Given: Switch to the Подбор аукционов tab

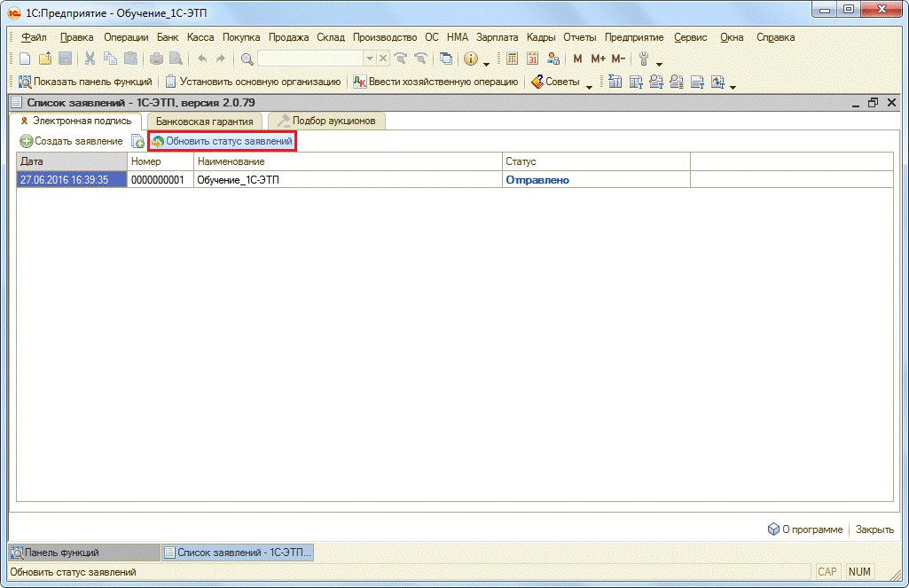Looking at the screenshot, I should point(327,121).
